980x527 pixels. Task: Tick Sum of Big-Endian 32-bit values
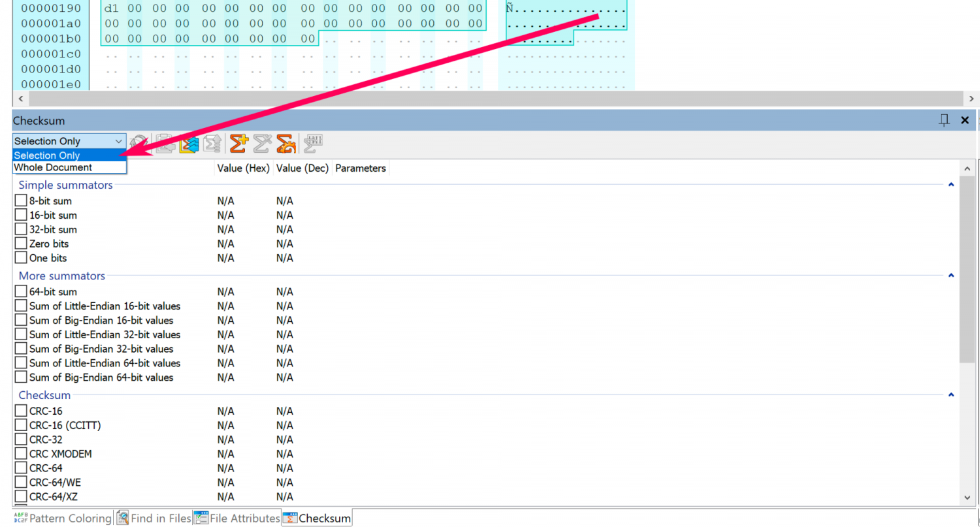point(21,349)
